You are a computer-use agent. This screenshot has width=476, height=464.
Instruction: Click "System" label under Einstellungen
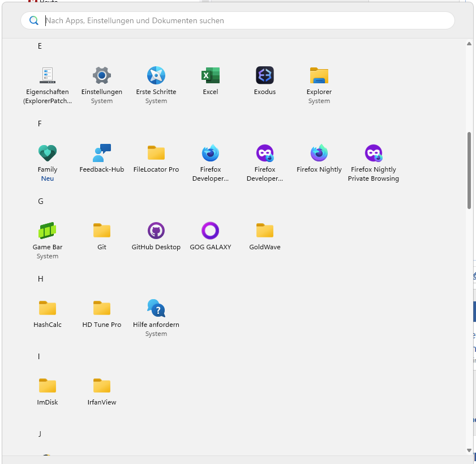click(102, 101)
